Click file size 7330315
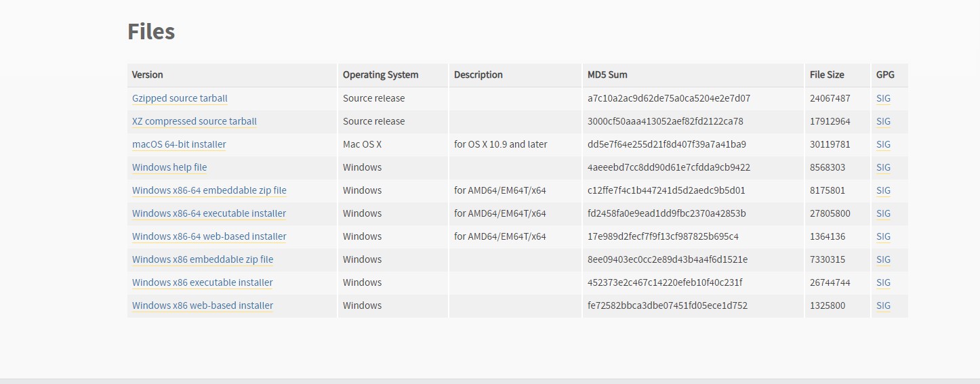The image size is (980, 384). coord(828,259)
